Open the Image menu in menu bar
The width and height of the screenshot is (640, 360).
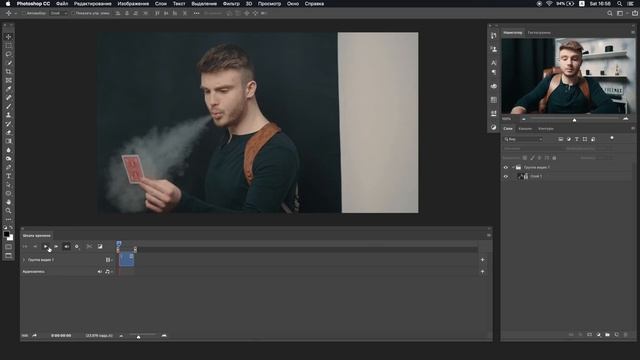coord(133,4)
